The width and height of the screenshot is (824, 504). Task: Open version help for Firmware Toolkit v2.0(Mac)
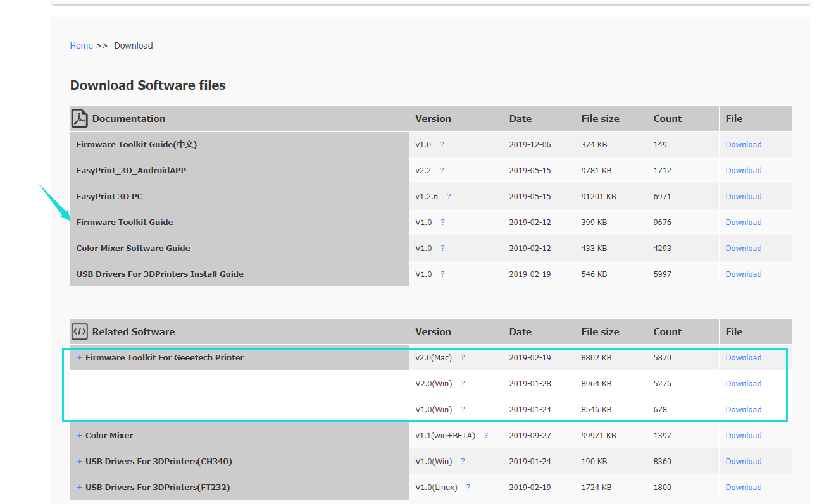[463, 358]
